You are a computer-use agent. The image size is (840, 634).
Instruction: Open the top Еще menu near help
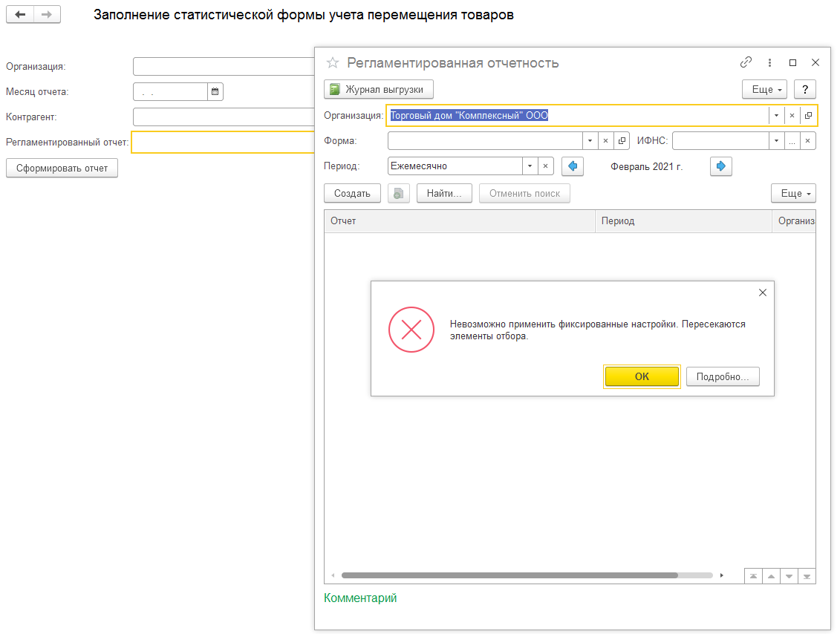(x=764, y=89)
